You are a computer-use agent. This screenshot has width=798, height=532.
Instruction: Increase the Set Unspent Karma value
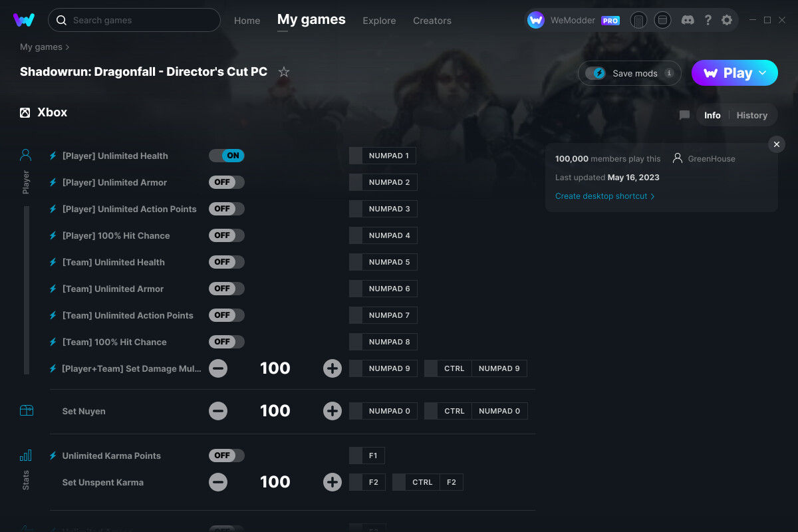coord(332,482)
